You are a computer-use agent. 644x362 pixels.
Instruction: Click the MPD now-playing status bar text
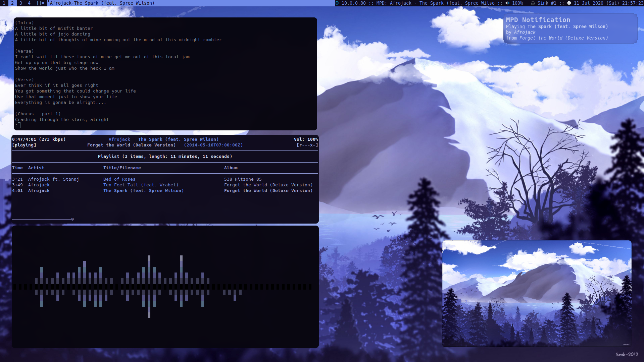(x=435, y=3)
